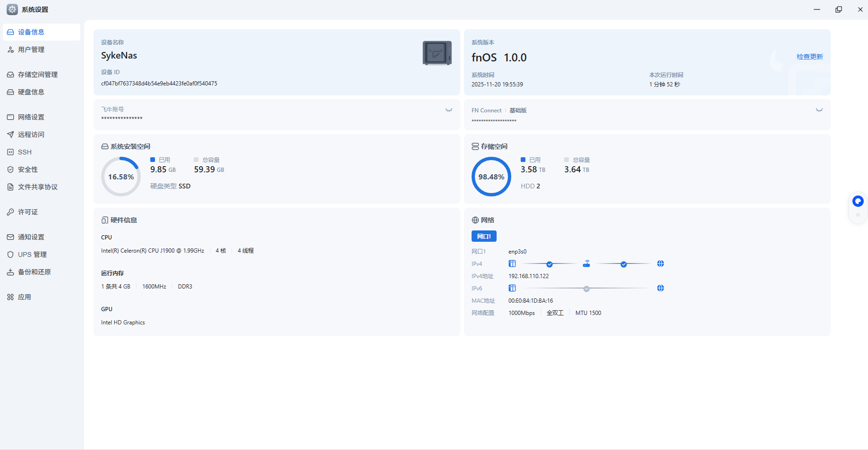The width and height of the screenshot is (868, 450).
Task: Click the blue 已用 swatch in 系统安装空间
Action: [x=153, y=160]
